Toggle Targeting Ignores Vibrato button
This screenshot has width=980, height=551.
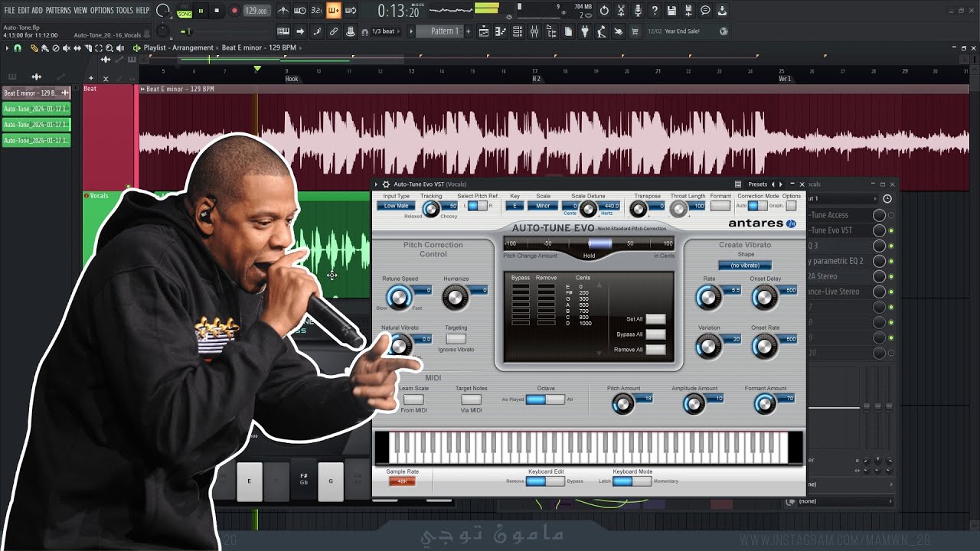click(x=456, y=338)
